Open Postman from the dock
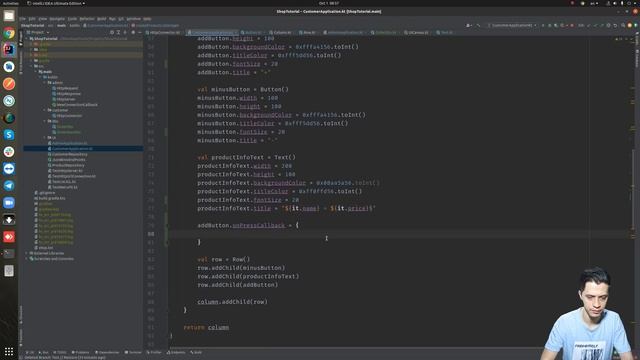The width and height of the screenshot is (640, 360). tap(9, 84)
